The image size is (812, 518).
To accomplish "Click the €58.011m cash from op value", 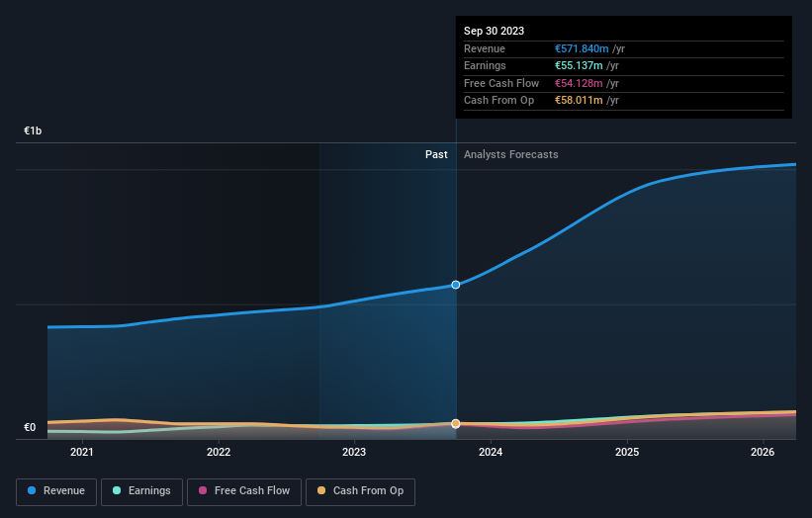I will (x=579, y=101).
